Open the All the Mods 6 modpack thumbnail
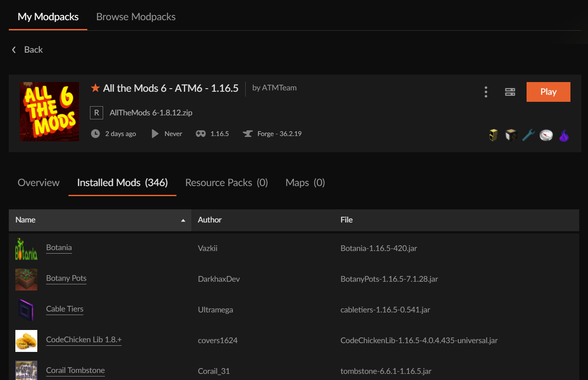588x380 pixels. tap(49, 111)
